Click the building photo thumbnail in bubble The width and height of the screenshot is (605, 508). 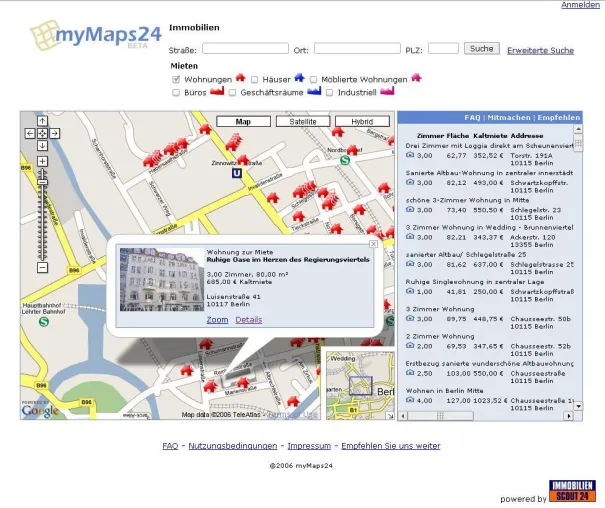click(162, 280)
